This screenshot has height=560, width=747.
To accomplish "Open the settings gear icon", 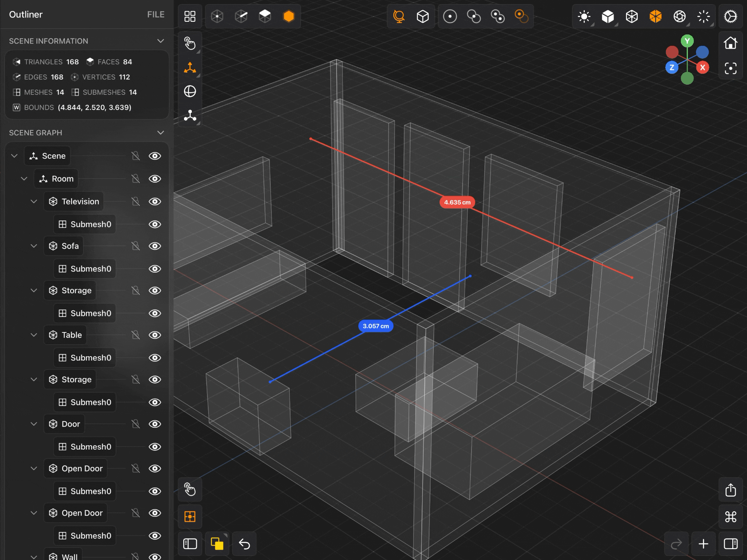I will click(x=730, y=16).
